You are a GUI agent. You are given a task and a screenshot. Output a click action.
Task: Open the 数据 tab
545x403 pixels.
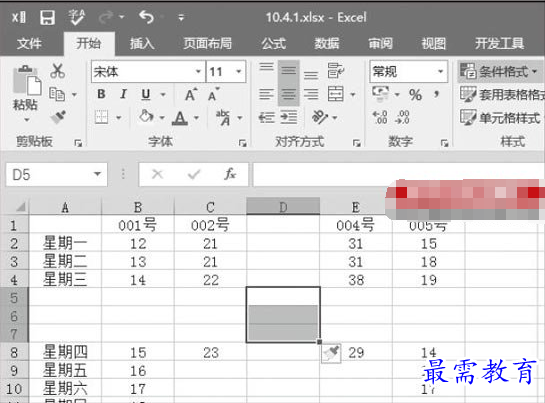(327, 44)
